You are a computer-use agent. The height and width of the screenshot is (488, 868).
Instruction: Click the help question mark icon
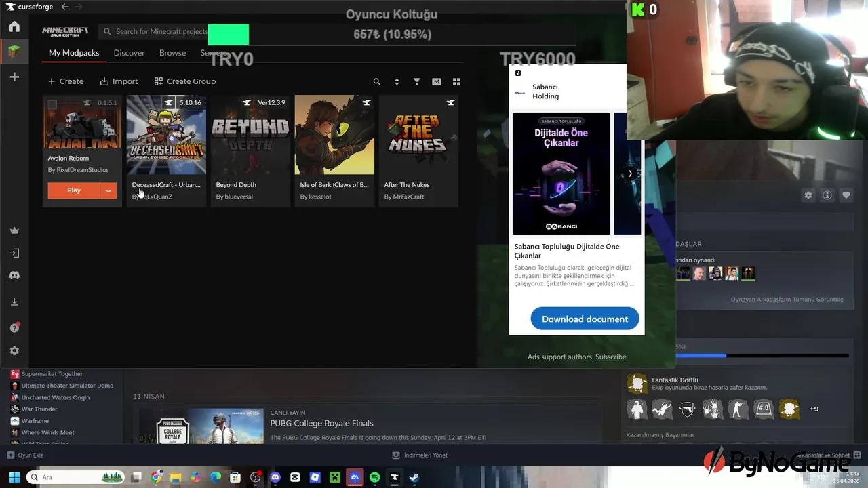click(14, 328)
